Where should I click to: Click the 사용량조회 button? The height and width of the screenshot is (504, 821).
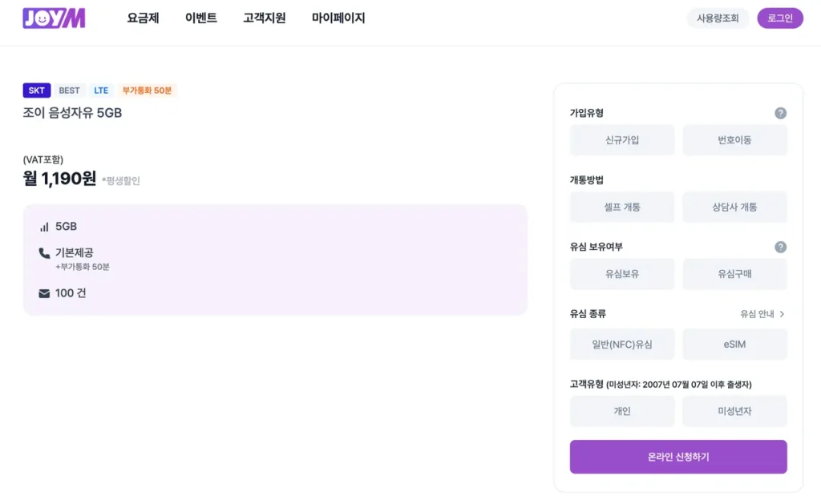pyautogui.click(x=718, y=18)
